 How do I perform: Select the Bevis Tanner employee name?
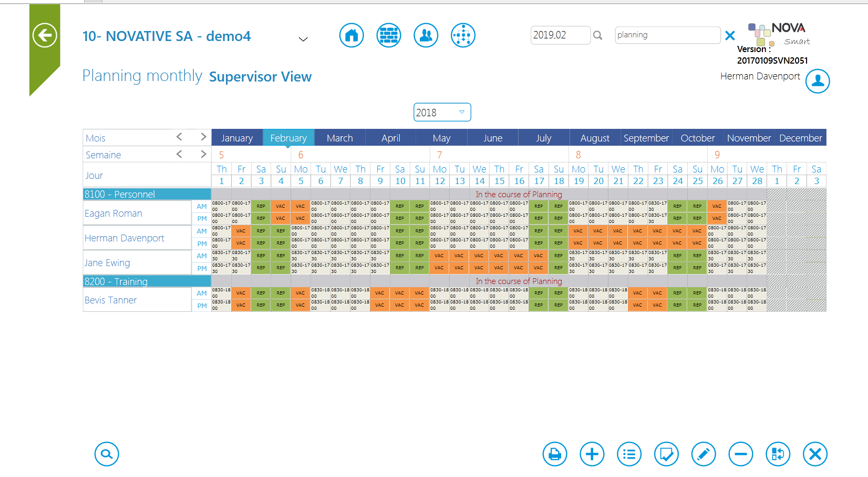[x=111, y=300]
